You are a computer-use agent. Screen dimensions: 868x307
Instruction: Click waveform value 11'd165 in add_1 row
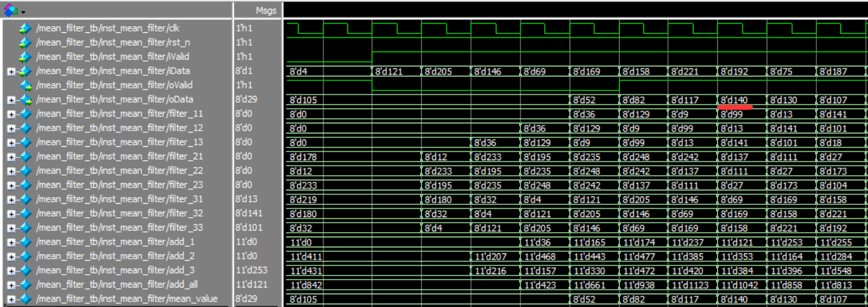[588, 242]
